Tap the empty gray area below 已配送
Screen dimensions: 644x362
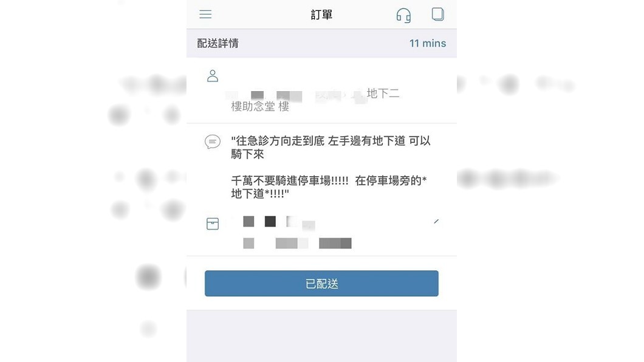pyautogui.click(x=321, y=336)
